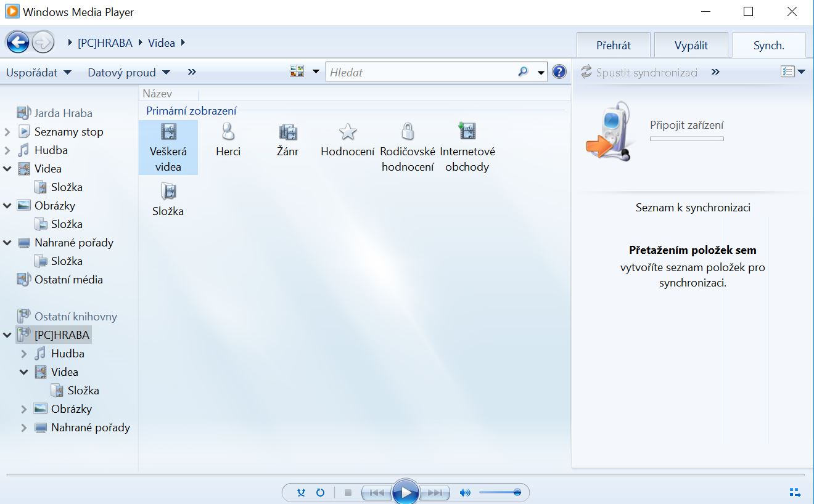
Task: Open the Uspořádat dropdown menu
Action: coord(38,72)
